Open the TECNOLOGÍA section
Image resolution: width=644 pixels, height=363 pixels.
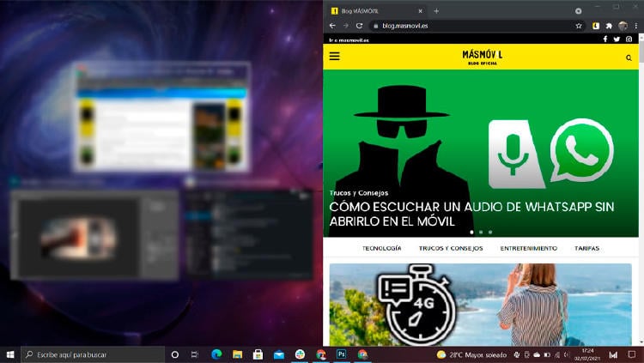[381, 248]
